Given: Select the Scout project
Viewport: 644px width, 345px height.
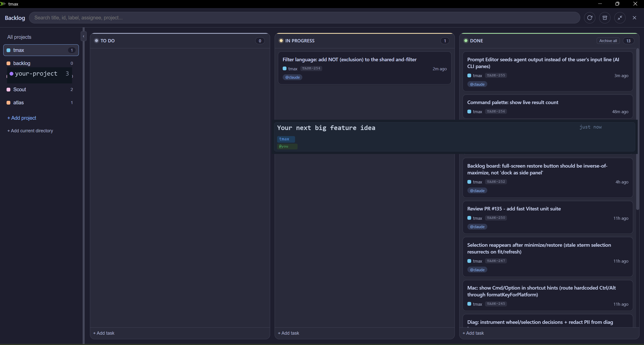Looking at the screenshot, I should [x=41, y=89].
